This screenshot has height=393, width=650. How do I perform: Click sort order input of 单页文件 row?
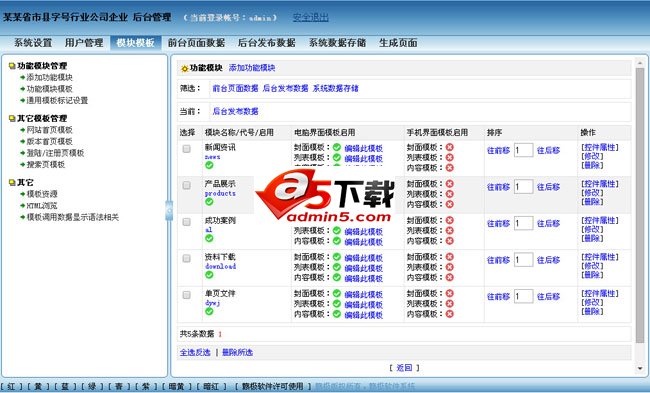(x=524, y=296)
